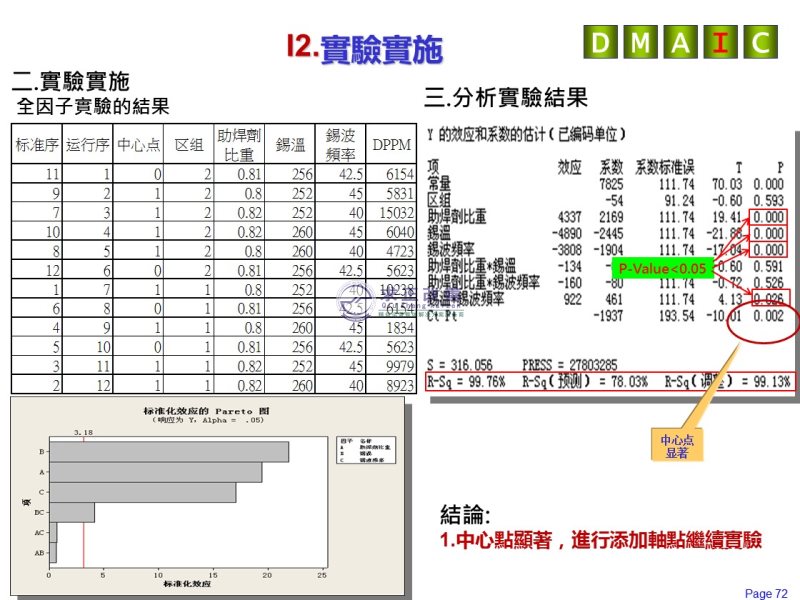Click the 錫溫 column header
This screenshot has height=600, width=800.
[290, 145]
